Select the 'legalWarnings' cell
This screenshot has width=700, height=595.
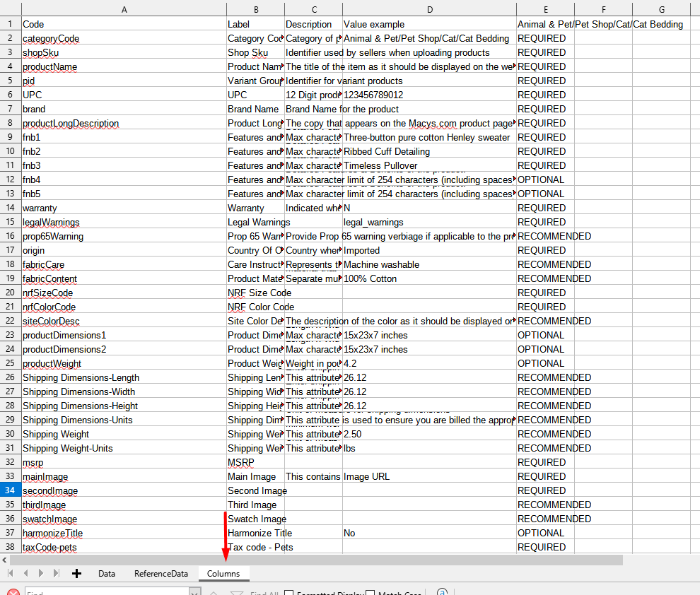[x=124, y=222]
